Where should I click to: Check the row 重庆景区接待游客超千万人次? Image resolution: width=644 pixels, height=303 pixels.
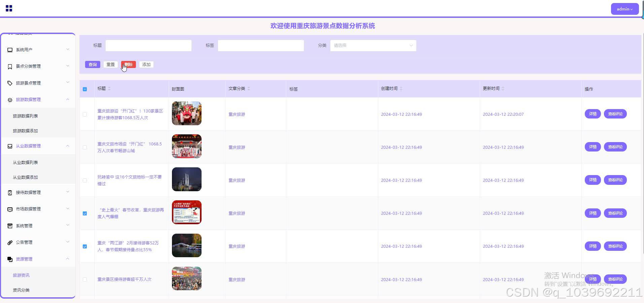85,279
